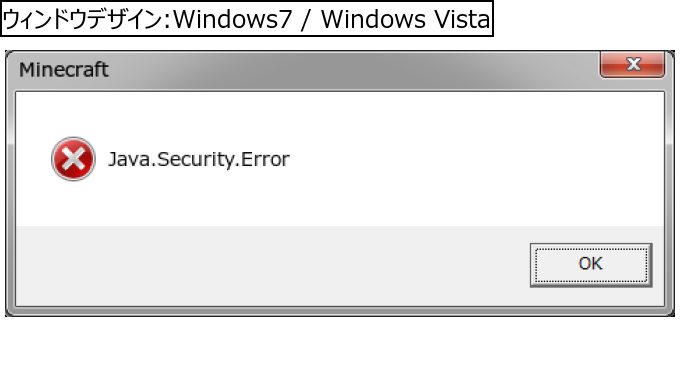This screenshot has height=368, width=680.
Task: Click the word Security in the message
Action: [195, 160]
